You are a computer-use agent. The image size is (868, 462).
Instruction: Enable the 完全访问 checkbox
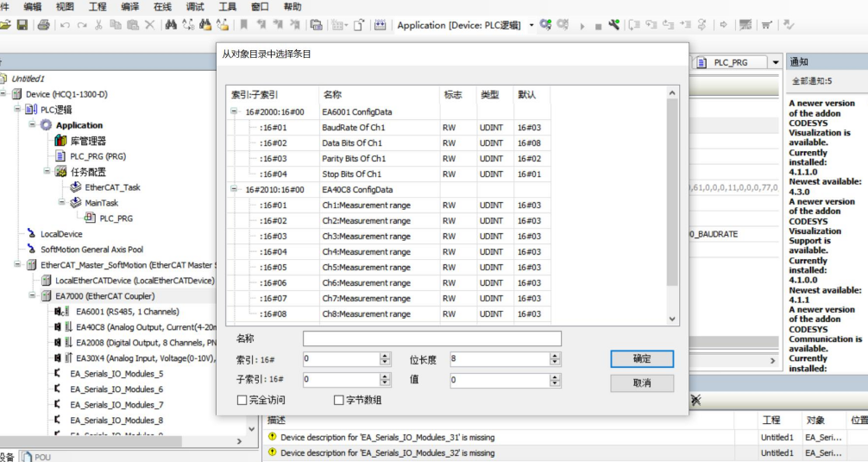[242, 400]
